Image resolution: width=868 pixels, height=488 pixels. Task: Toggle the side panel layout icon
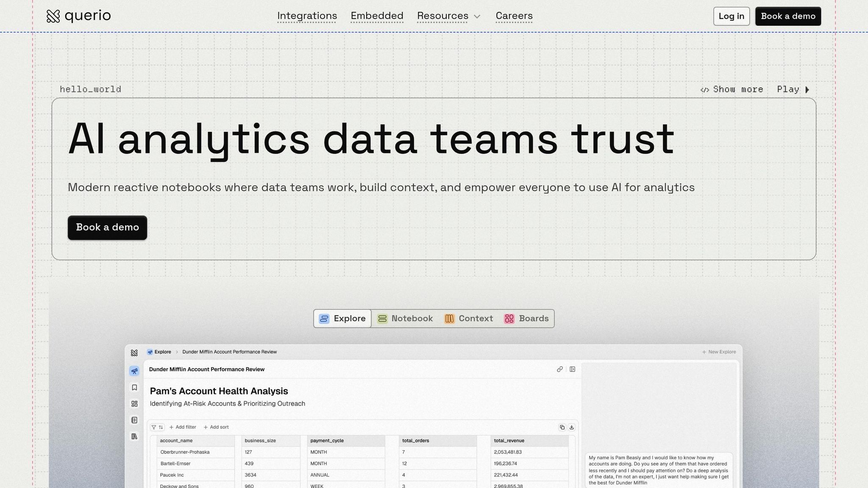point(572,369)
